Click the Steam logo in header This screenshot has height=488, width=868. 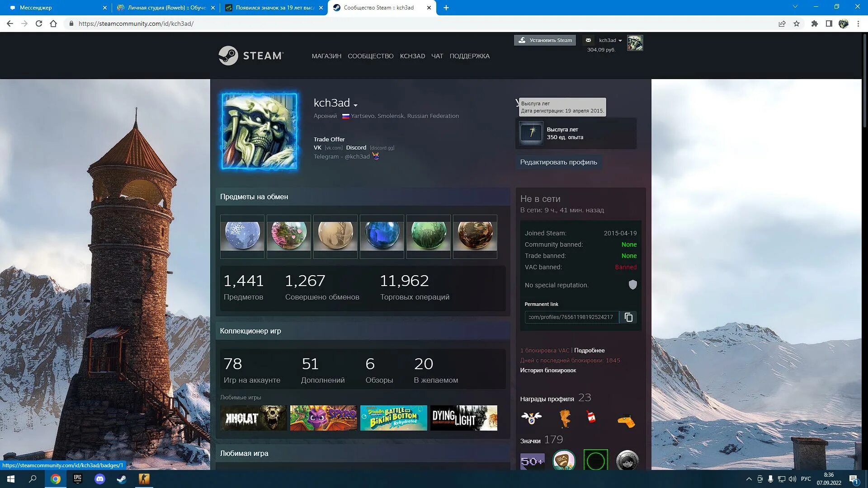pyautogui.click(x=251, y=56)
